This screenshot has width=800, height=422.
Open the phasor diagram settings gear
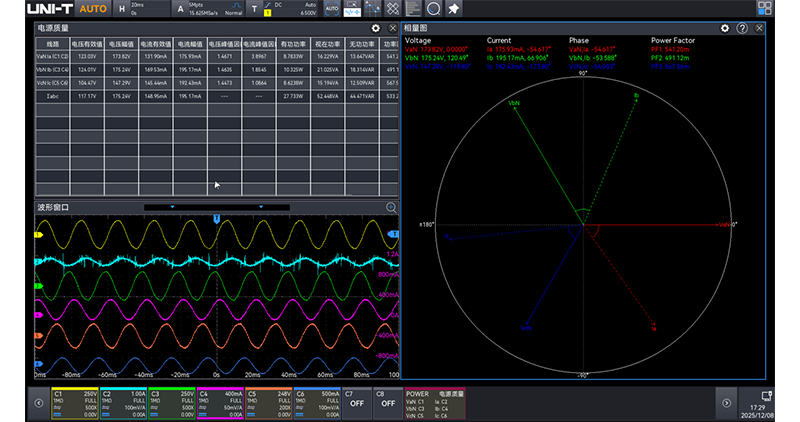(x=725, y=29)
